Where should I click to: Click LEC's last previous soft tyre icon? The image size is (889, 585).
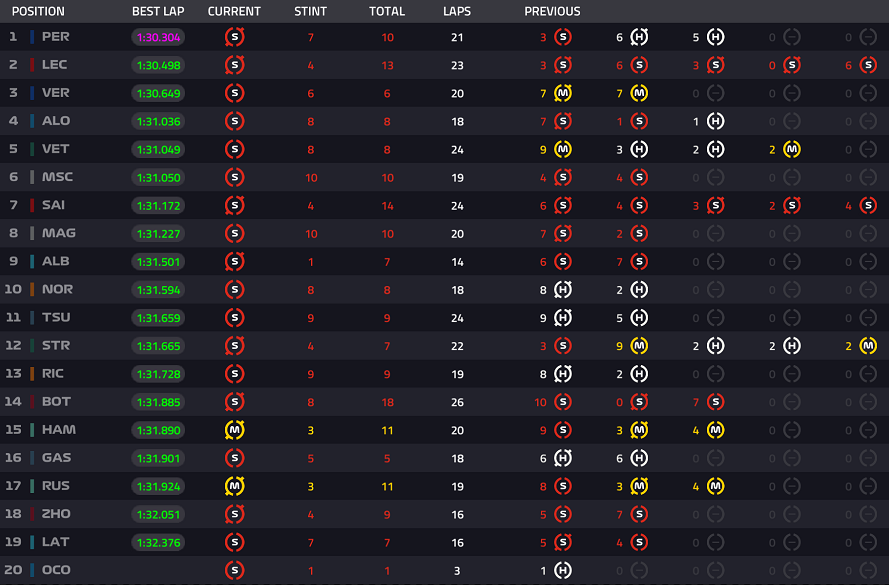pyautogui.click(x=868, y=65)
